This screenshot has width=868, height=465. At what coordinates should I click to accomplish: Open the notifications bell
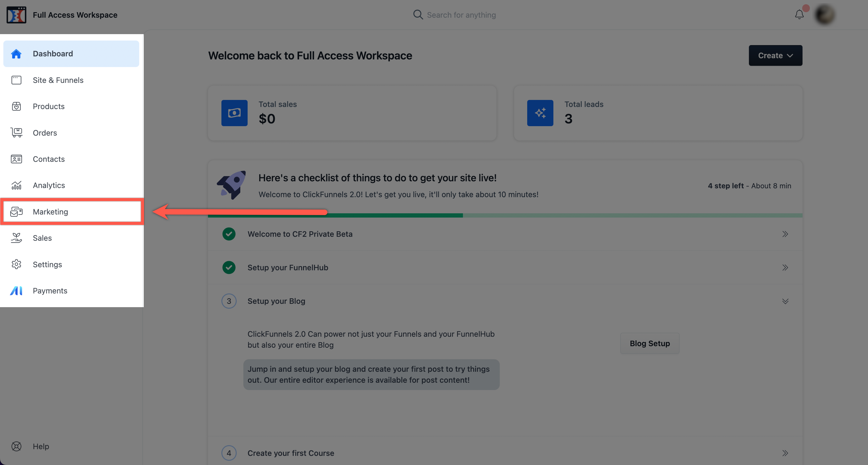click(799, 15)
